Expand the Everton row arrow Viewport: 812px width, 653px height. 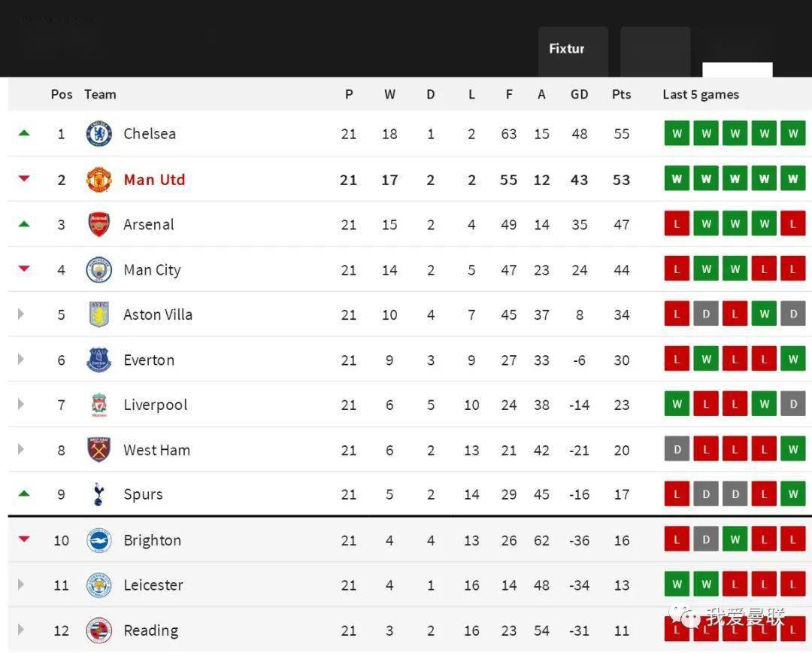pyautogui.click(x=21, y=359)
